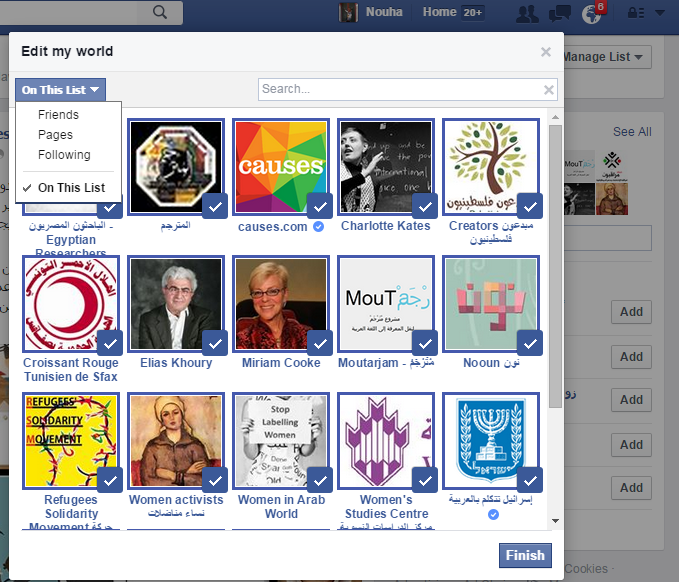
Task: Select purple Women's Studies Centre logo
Action: 385,440
